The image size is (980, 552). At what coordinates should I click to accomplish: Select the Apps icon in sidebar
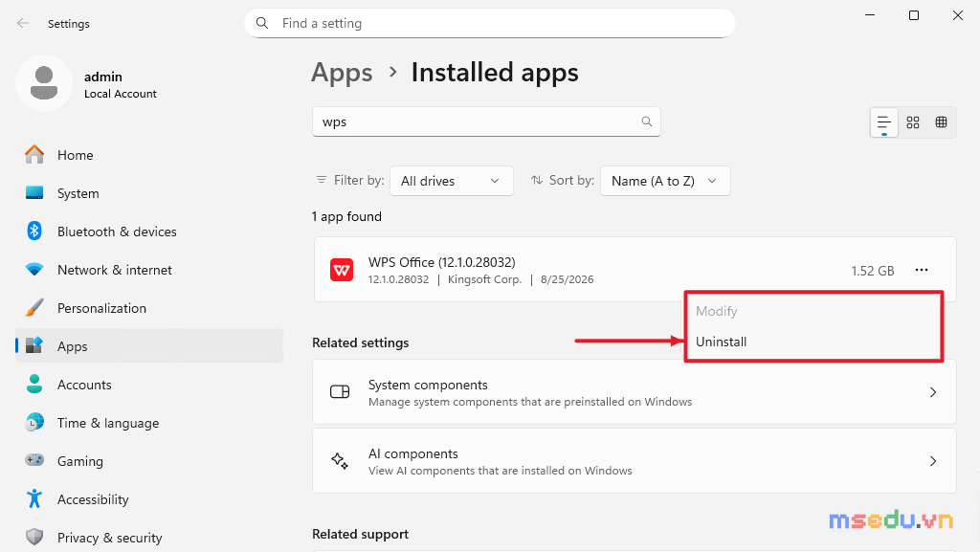34,346
